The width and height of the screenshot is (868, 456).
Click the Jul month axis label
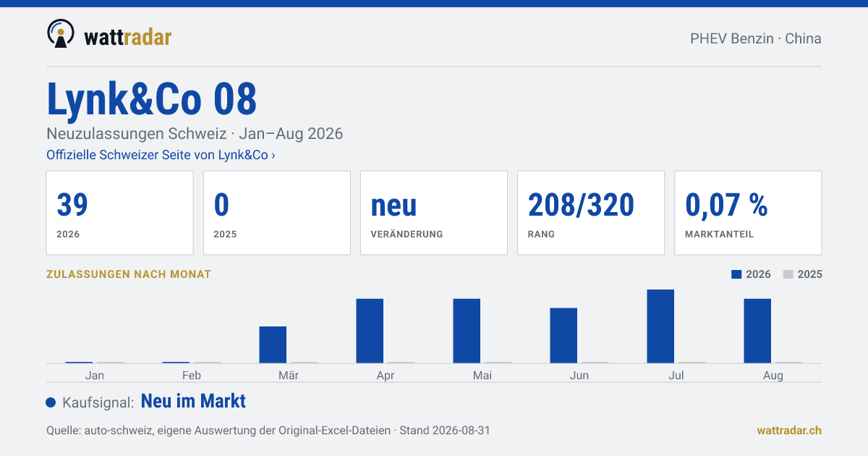click(676, 375)
